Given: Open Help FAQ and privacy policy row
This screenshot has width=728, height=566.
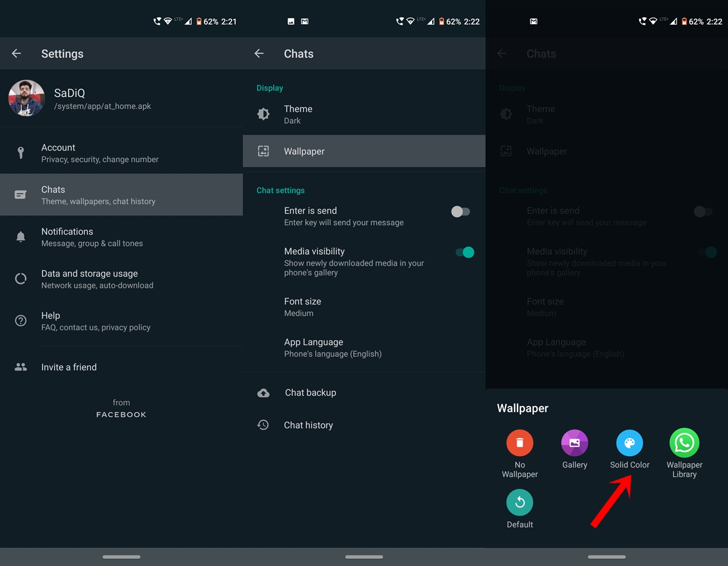Looking at the screenshot, I should pos(121,321).
